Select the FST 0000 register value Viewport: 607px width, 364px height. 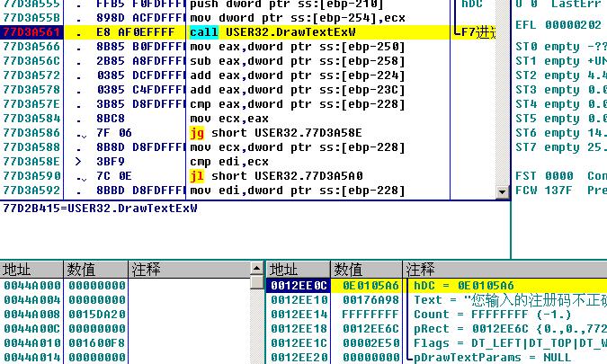559,176
